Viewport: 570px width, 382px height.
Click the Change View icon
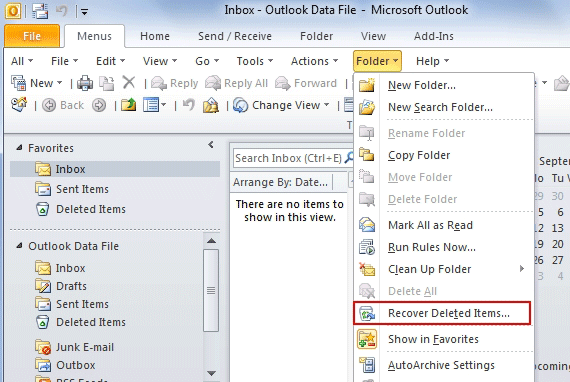click(x=240, y=105)
